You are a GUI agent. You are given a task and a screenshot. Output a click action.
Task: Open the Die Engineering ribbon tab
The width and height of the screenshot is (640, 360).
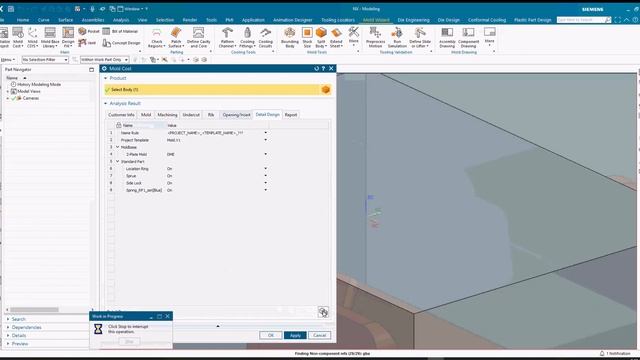[x=413, y=20]
